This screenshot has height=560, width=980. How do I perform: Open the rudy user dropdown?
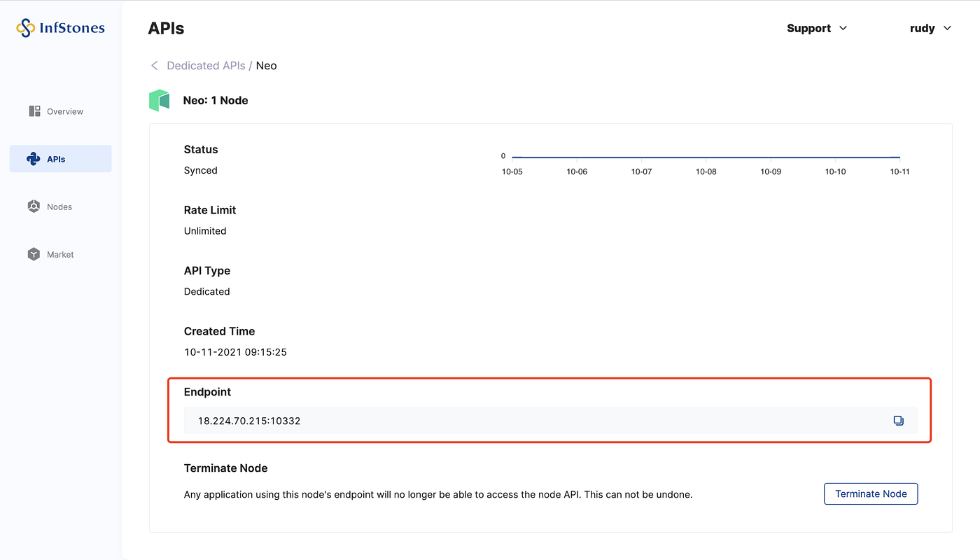[x=930, y=28]
